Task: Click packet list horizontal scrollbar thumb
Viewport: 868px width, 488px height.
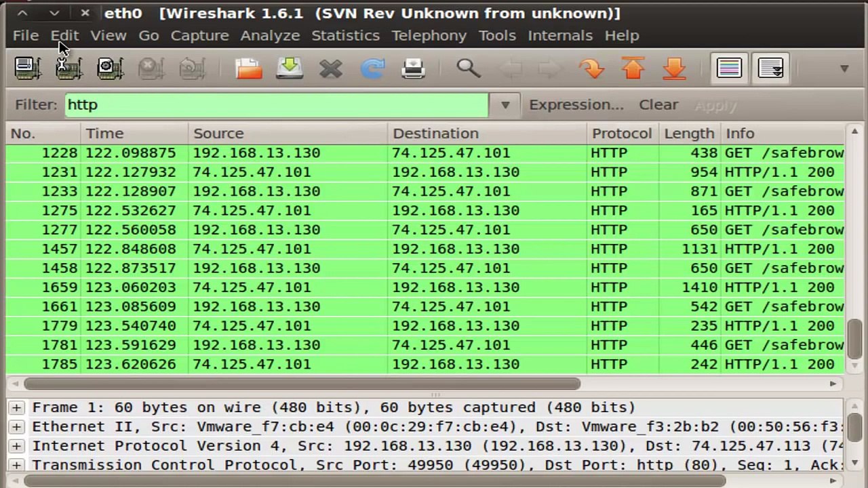Action: click(302, 384)
